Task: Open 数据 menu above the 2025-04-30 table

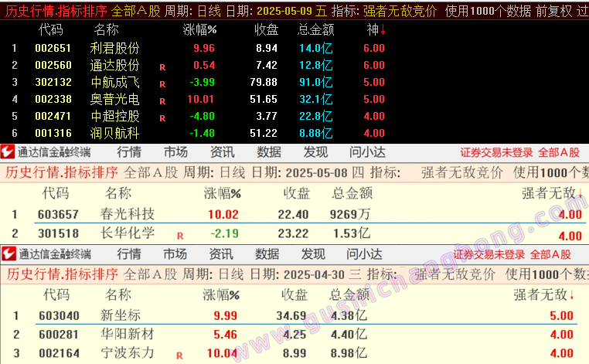Action: 267,254
